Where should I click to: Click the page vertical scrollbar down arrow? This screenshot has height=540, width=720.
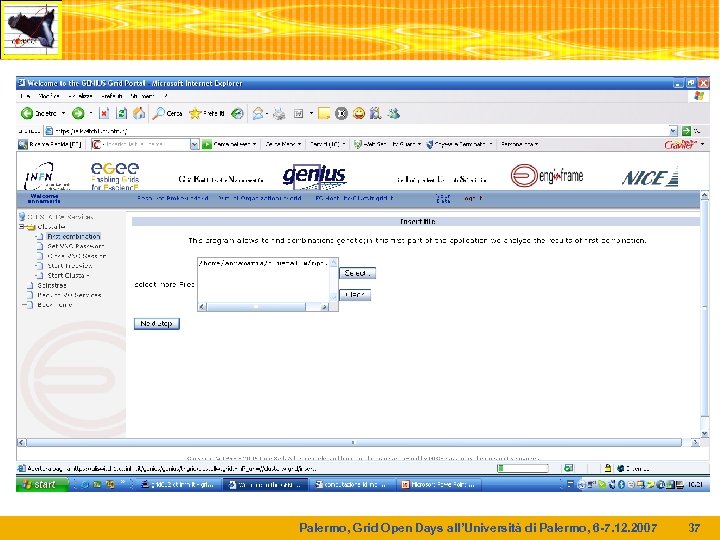(x=704, y=433)
